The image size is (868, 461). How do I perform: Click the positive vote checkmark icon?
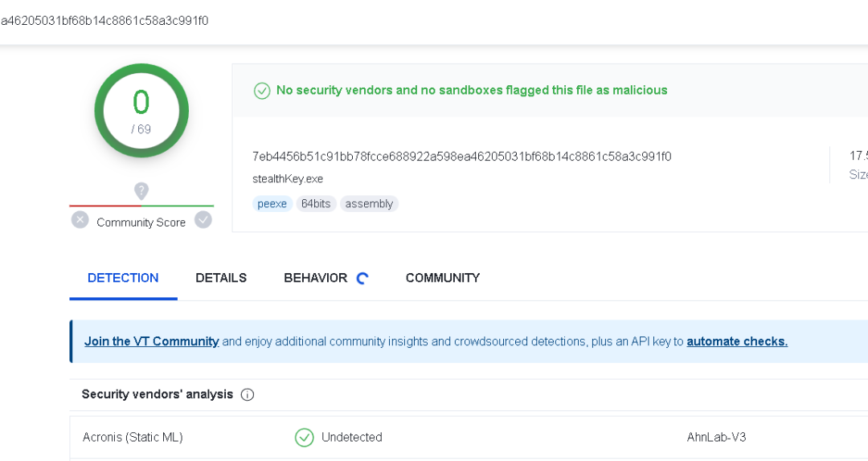pyautogui.click(x=203, y=220)
